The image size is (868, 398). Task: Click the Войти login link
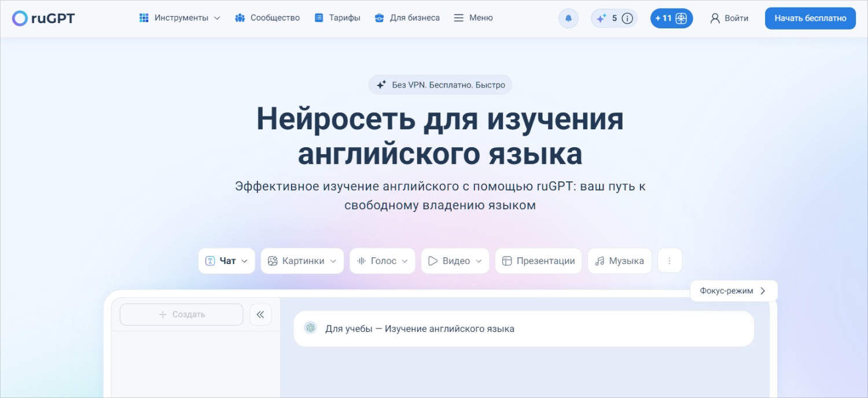click(729, 19)
